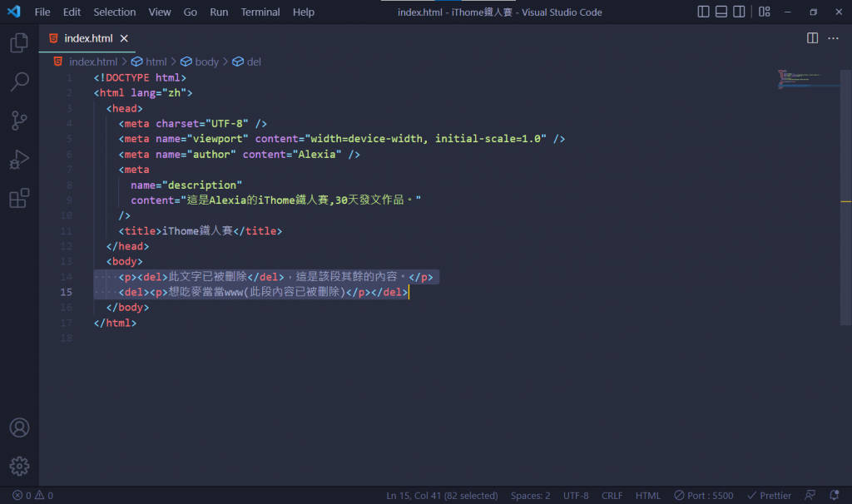Screen dimensions: 852x504
Task: Click the </body> closing tag
Action: pyautogui.click(x=127, y=308)
